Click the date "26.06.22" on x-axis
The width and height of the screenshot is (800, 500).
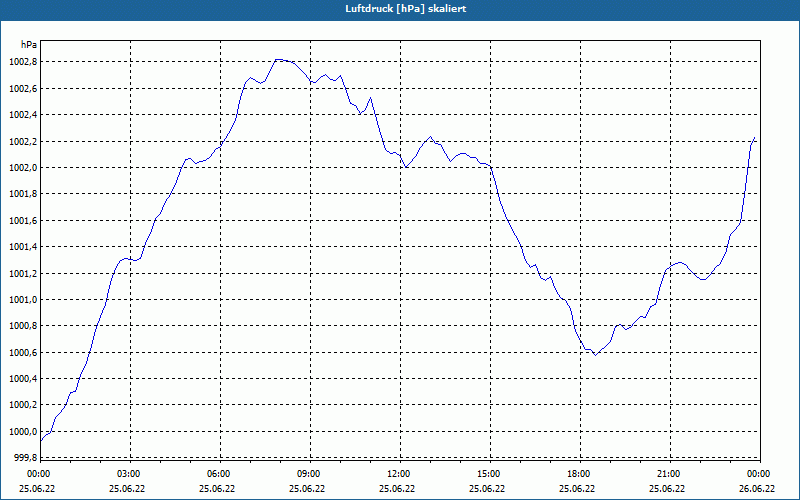point(757,489)
